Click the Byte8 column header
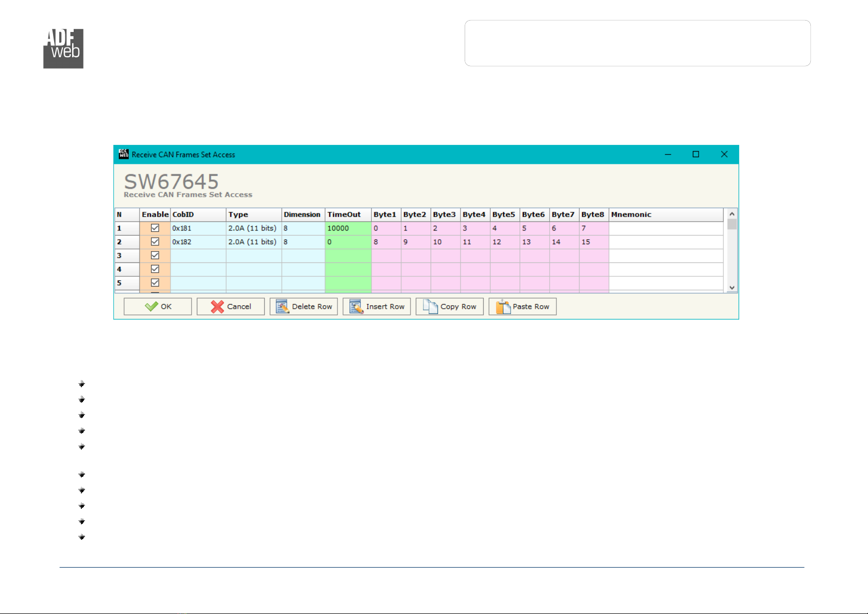 click(594, 214)
